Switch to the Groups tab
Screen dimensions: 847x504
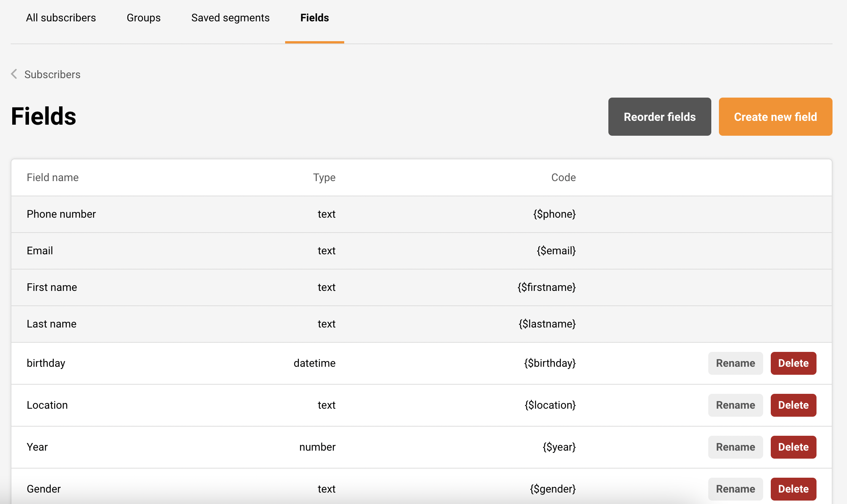(143, 18)
